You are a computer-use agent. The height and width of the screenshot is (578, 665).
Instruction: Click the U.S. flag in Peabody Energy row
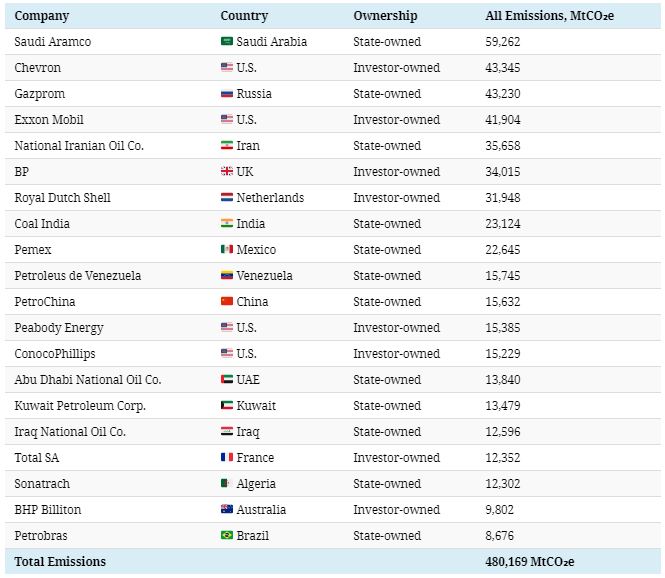tap(227, 327)
